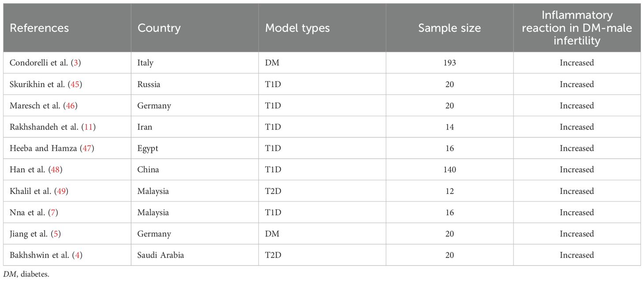Click the DM diabetes footnote text
Screen dimensions: 644x281
click(x=25, y=274)
